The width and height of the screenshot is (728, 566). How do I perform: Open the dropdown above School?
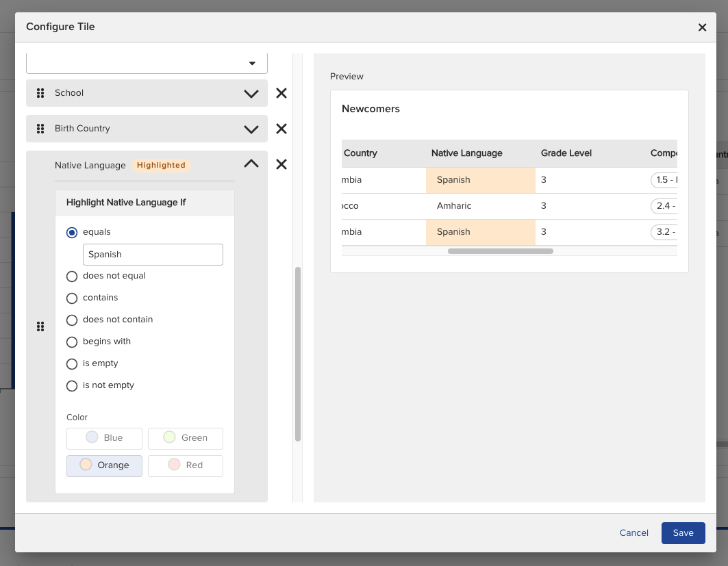(x=147, y=63)
